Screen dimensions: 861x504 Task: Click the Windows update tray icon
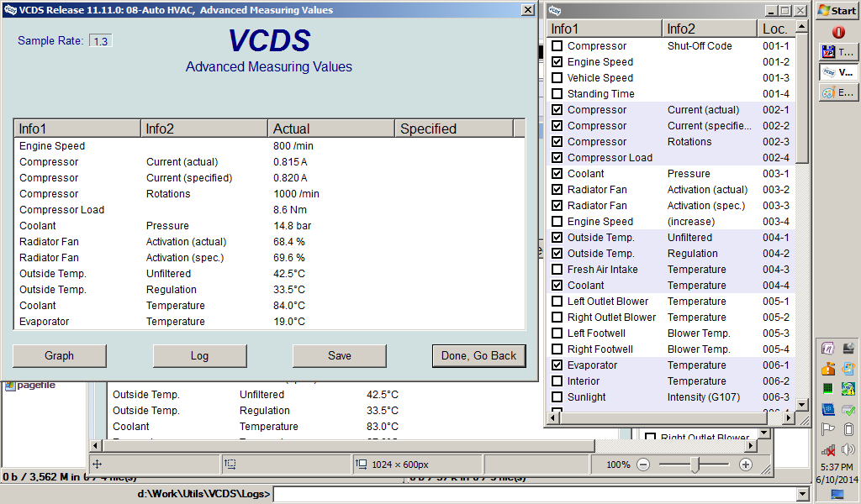(848, 369)
